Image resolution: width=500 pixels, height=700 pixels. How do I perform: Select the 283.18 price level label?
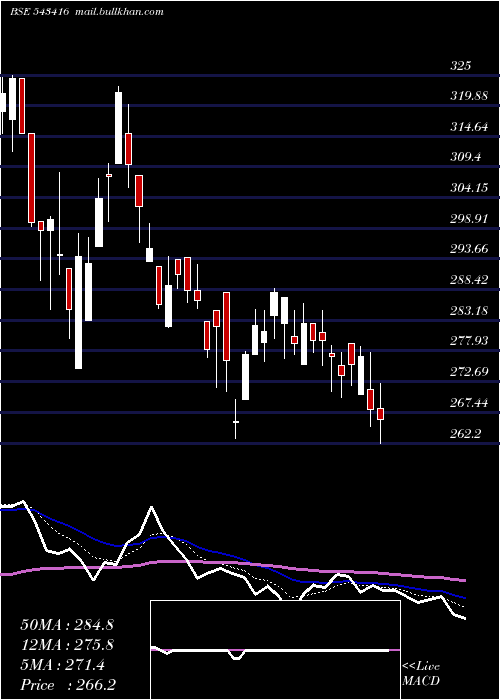[469, 311]
